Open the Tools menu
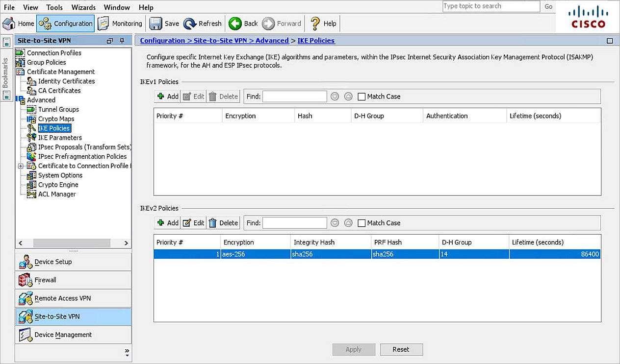Image resolution: width=620 pixels, height=364 pixels. (x=54, y=7)
